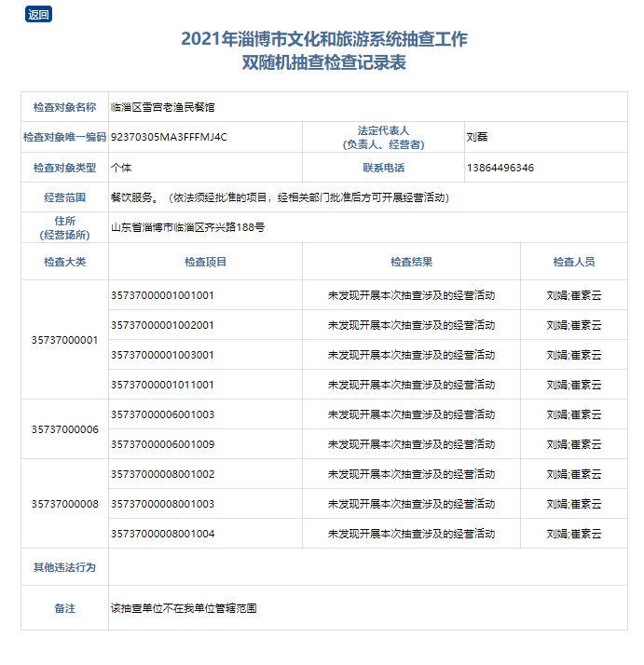The width and height of the screenshot is (644, 665).
Task: Click legal representative name 刘磊
Action: [477, 137]
